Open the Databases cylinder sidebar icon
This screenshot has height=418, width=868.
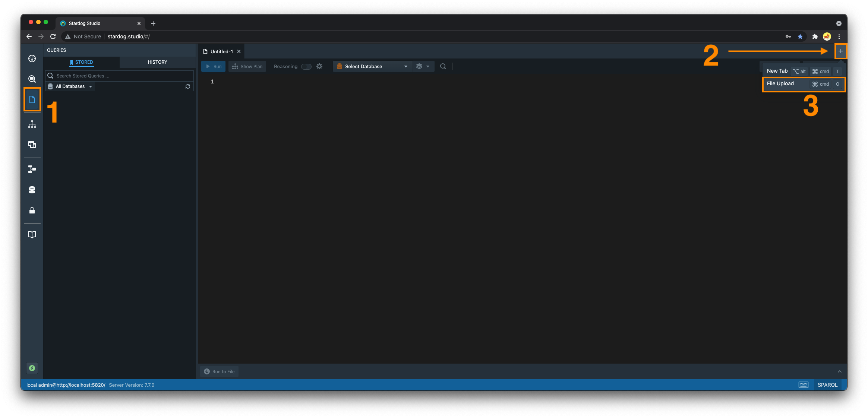[x=32, y=190]
